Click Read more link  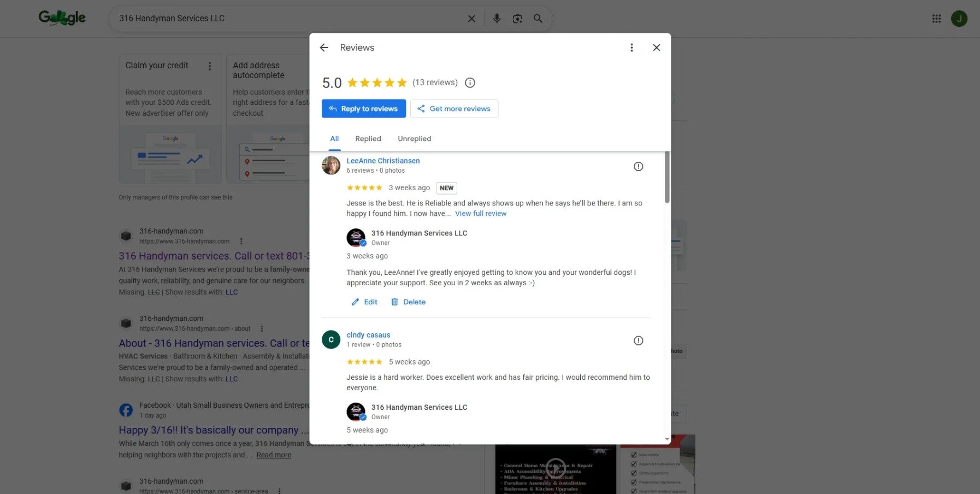tap(274, 455)
